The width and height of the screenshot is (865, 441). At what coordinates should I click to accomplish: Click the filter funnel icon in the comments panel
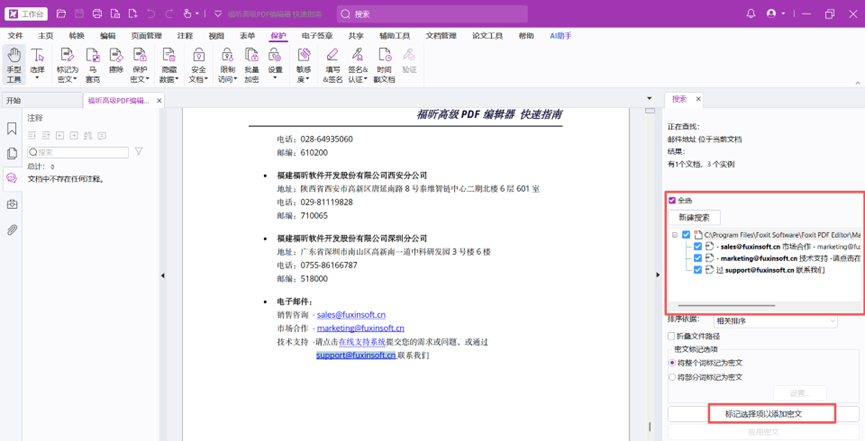[x=139, y=152]
